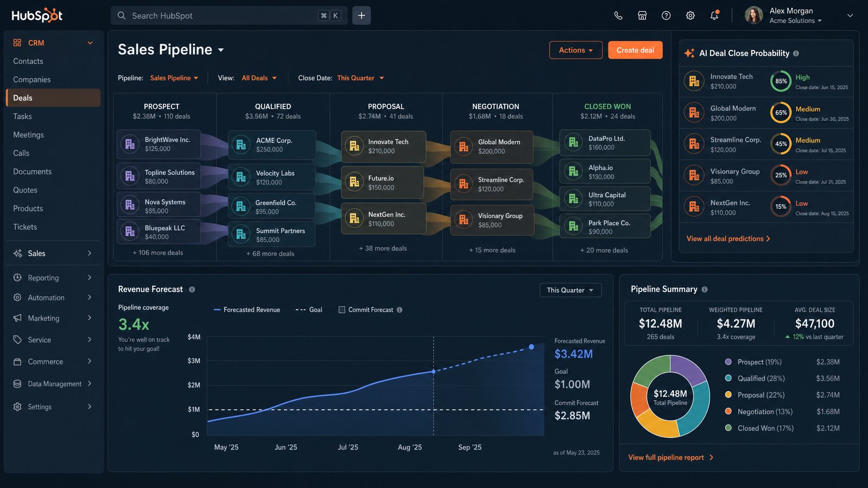868x488 pixels.
Task: Click the phone call icon in top bar
Action: point(618,16)
